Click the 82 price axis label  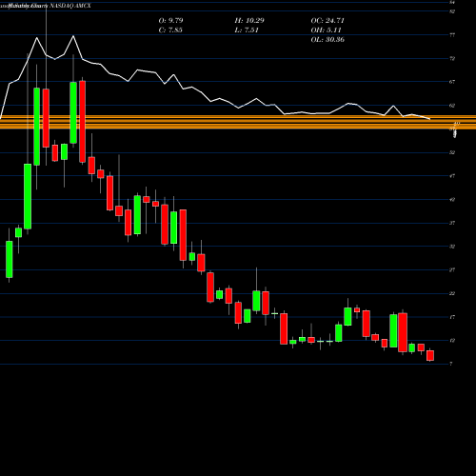(x=452, y=11)
